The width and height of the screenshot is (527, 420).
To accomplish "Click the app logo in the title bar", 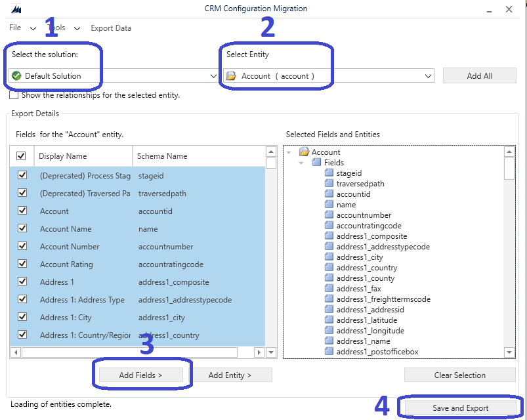I will [x=17, y=9].
